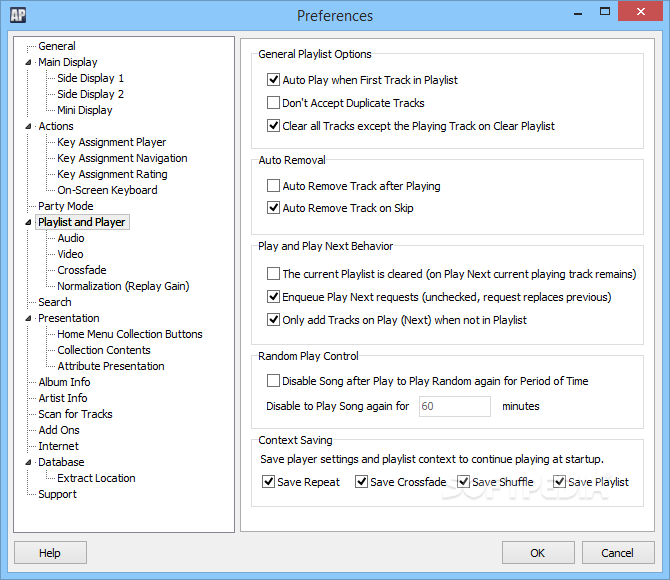Screen dimensions: 670x580
Task: Collapse the Database tree node
Action: click(28, 462)
